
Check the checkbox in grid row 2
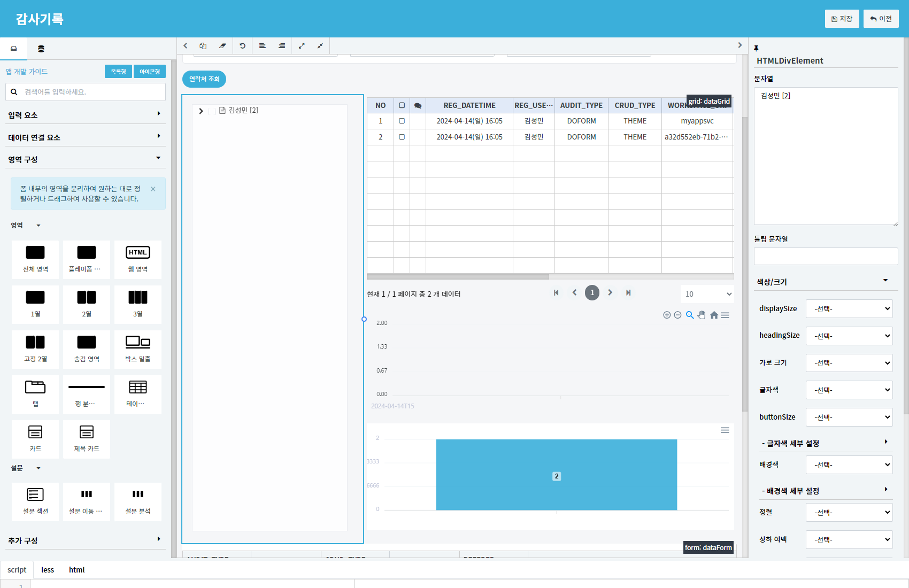click(402, 137)
